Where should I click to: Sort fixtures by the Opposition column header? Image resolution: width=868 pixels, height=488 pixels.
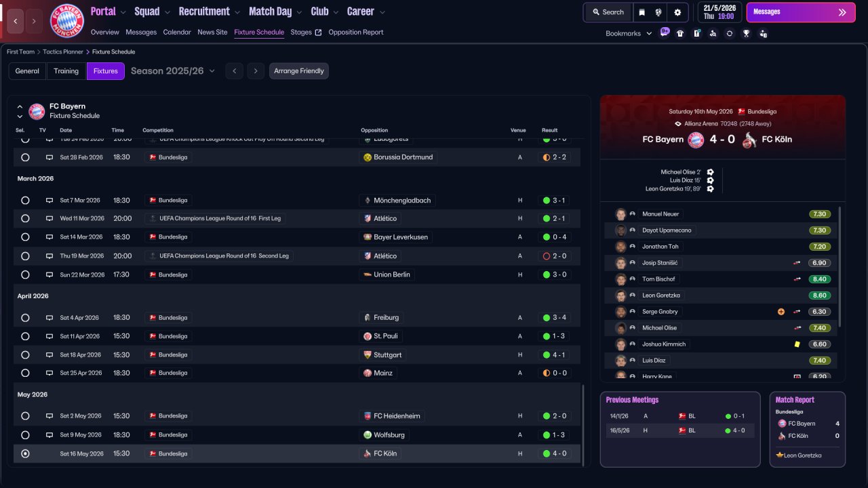click(374, 130)
